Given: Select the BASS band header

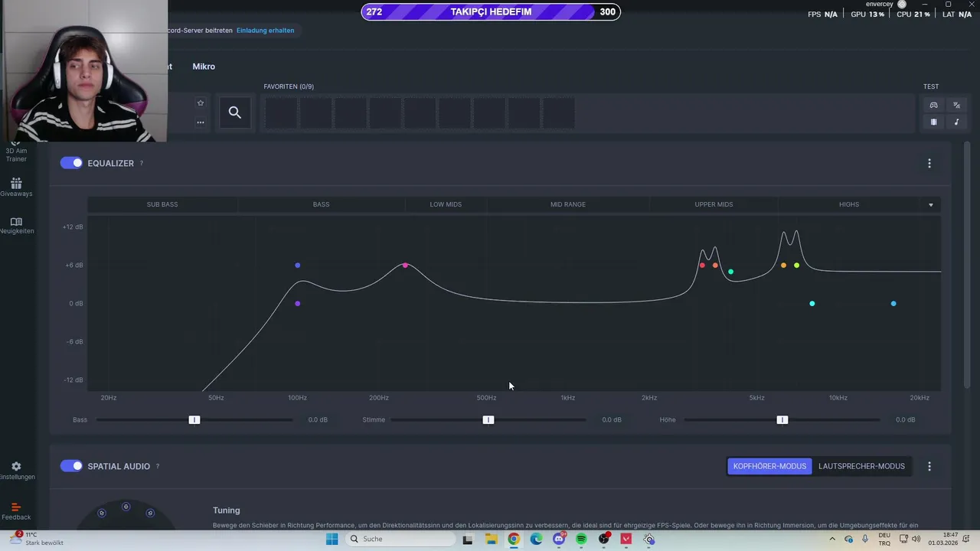Looking at the screenshot, I should (321, 204).
